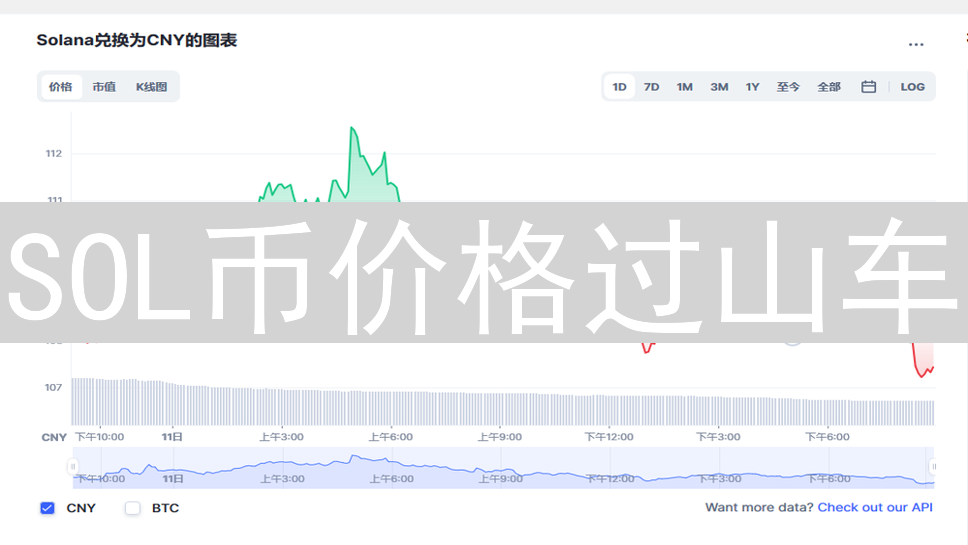Select the 1D time range
968x545 pixels.
point(619,87)
